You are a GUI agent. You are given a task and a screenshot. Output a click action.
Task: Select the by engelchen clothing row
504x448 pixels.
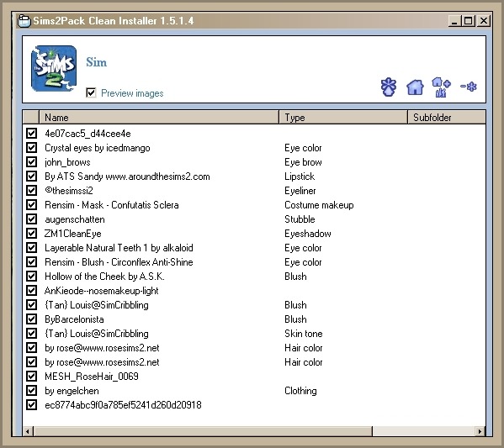point(254,391)
